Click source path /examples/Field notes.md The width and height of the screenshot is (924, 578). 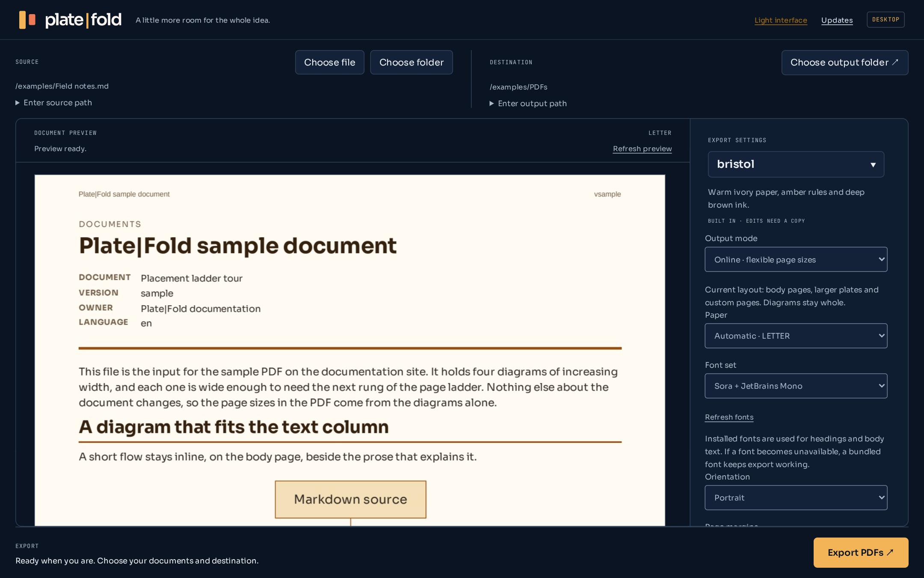pyautogui.click(x=62, y=86)
